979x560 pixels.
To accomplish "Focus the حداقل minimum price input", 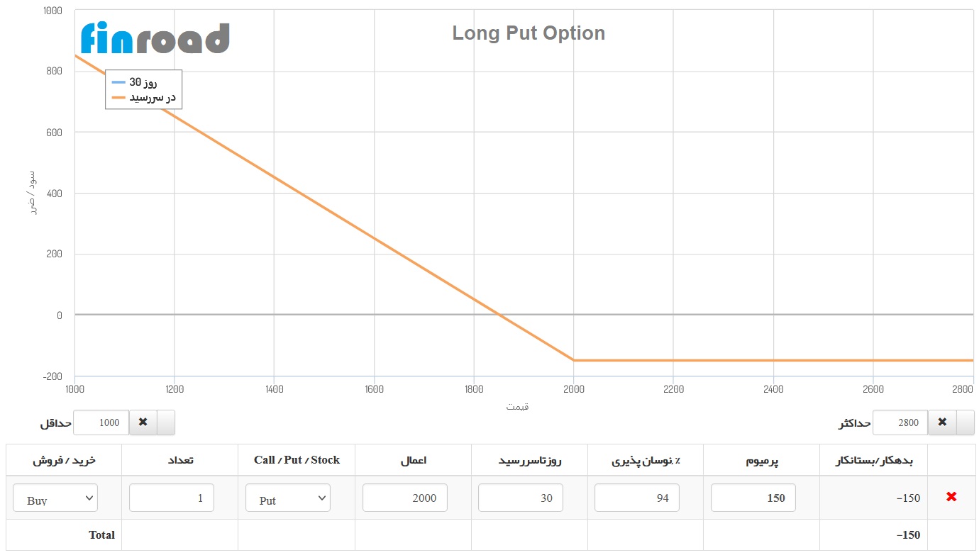I will [101, 422].
